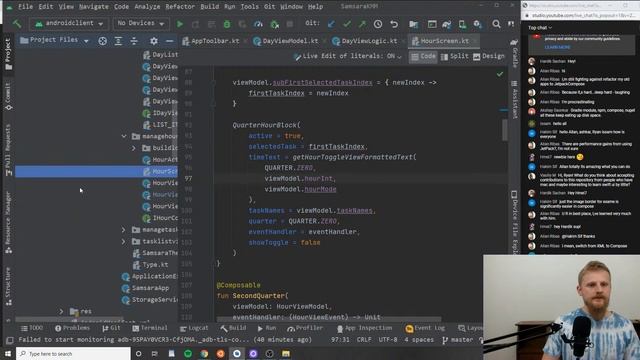
Task: Click the green Debug bug icon
Action: [x=227, y=24]
